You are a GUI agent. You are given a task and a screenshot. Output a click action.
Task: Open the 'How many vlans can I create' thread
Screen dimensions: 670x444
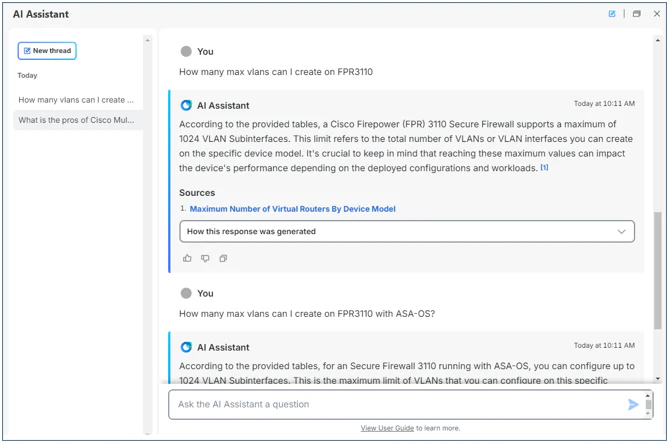(x=76, y=100)
